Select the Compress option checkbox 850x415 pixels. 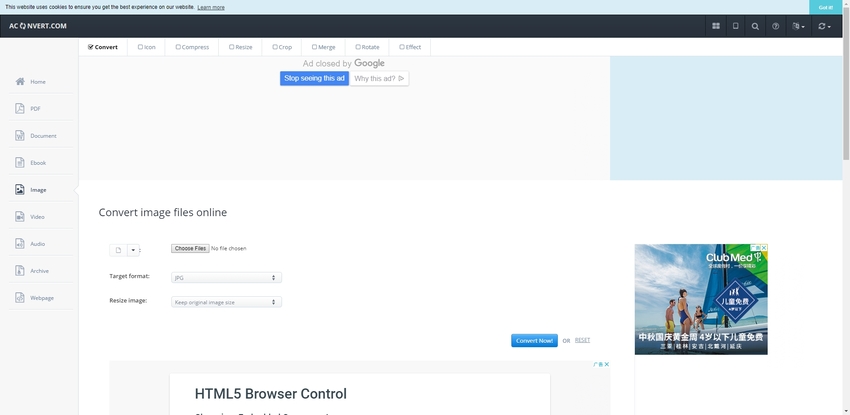click(x=178, y=47)
